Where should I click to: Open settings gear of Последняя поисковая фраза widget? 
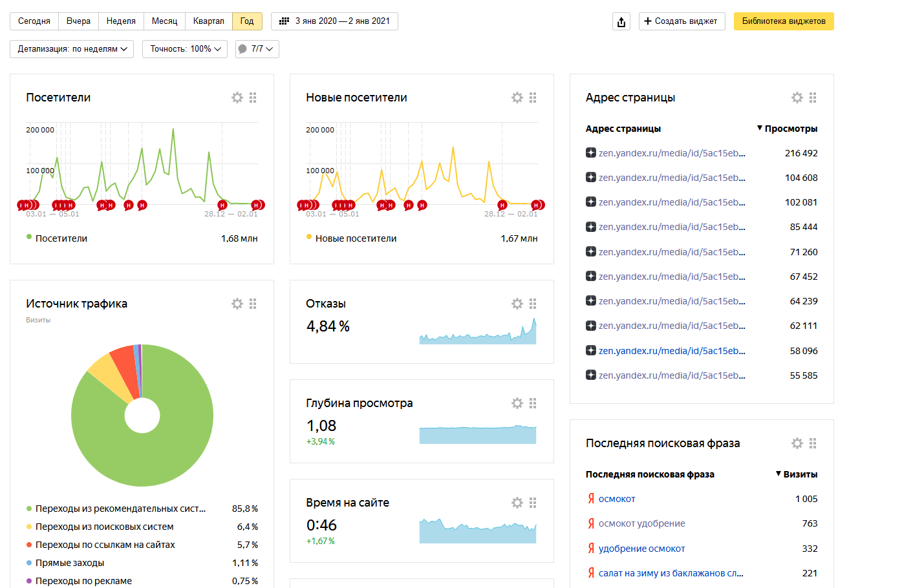[x=797, y=443]
